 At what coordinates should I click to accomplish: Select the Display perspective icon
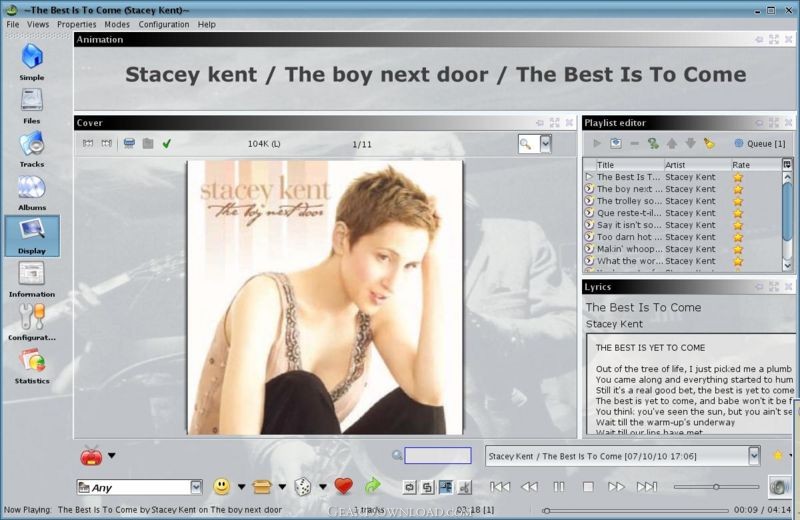pyautogui.click(x=32, y=235)
